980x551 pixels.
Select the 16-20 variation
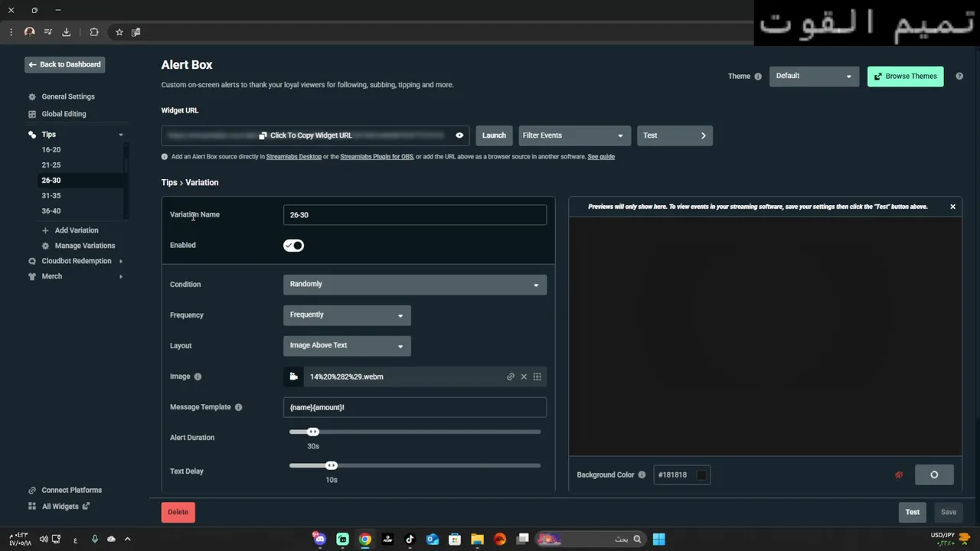(51, 150)
